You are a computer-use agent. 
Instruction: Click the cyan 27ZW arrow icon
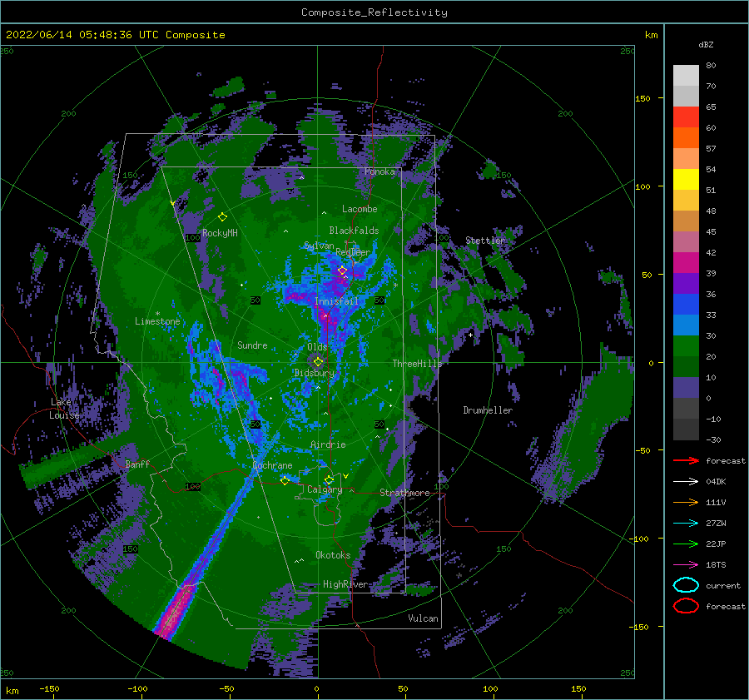[686, 524]
